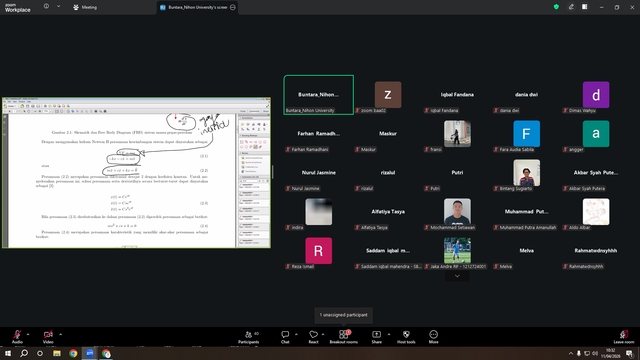Click Dimas Wahyu's purple avatar d
This screenshot has height=360, width=640.
tap(596, 95)
